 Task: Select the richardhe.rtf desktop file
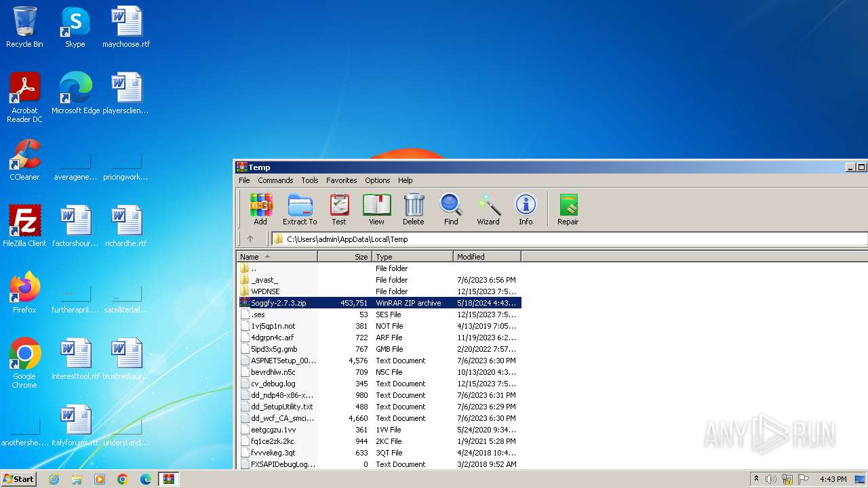tap(126, 226)
